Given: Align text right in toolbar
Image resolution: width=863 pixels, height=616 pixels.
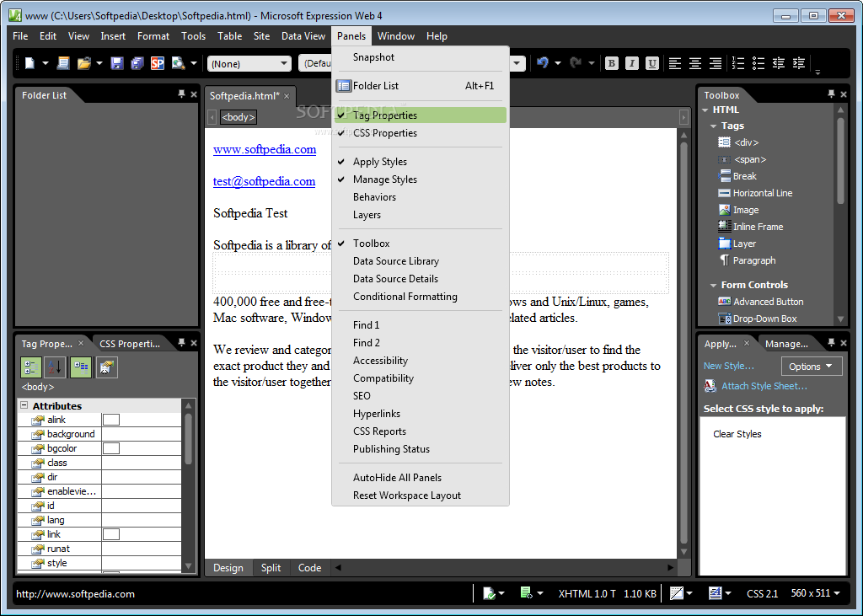Looking at the screenshot, I should (x=716, y=63).
